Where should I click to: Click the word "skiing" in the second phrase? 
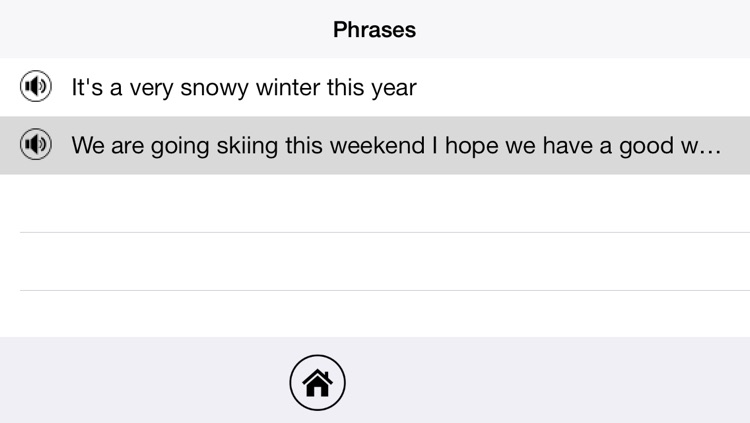click(x=247, y=146)
